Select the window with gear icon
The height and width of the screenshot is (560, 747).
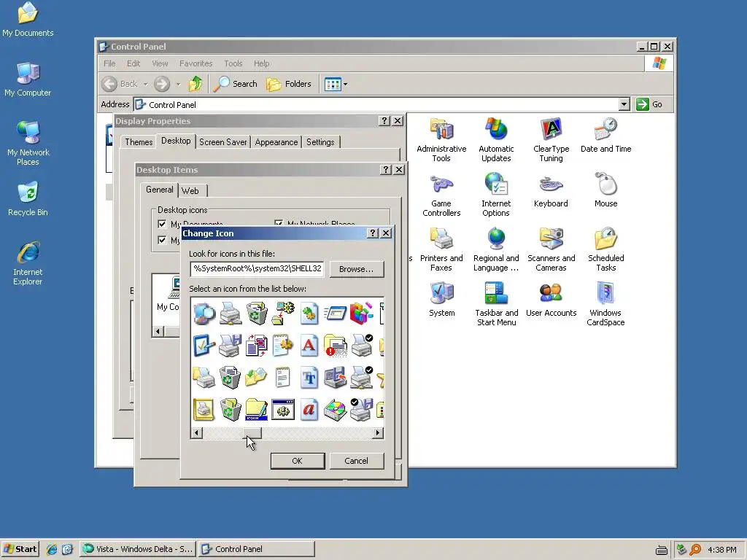pos(283,410)
